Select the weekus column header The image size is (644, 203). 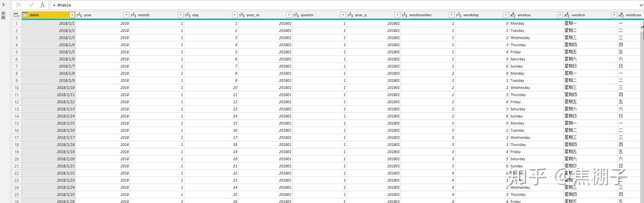(536, 15)
